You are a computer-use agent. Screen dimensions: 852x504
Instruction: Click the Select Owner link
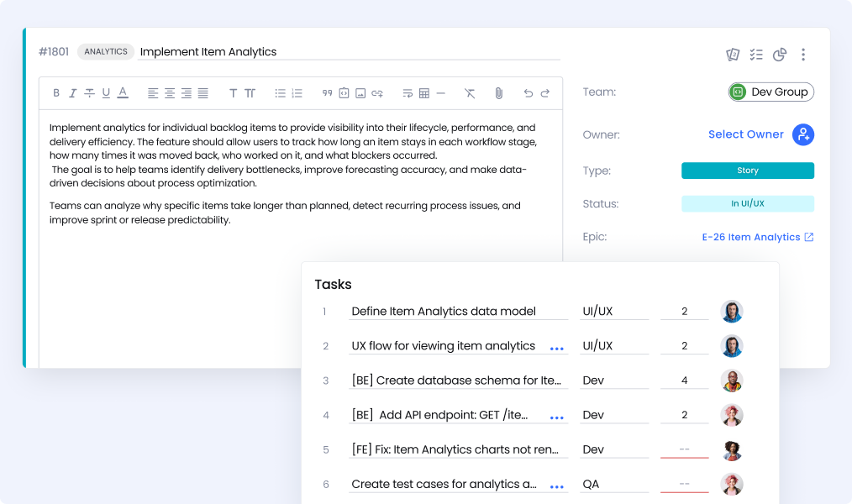click(745, 134)
